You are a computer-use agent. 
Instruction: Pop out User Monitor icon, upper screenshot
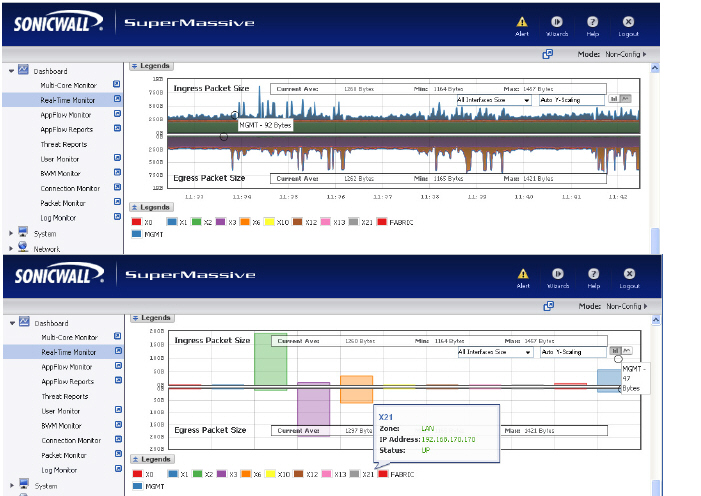[117, 157]
